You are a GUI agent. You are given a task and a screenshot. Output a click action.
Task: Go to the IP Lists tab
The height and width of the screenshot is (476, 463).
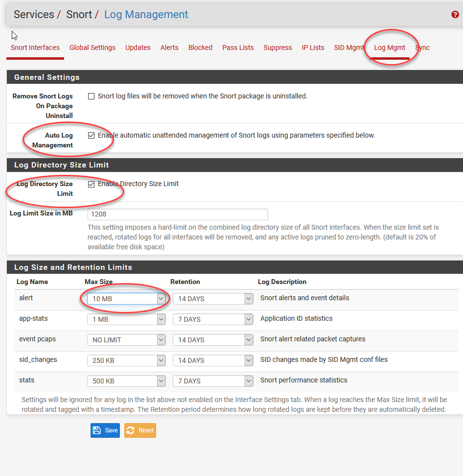tap(313, 48)
